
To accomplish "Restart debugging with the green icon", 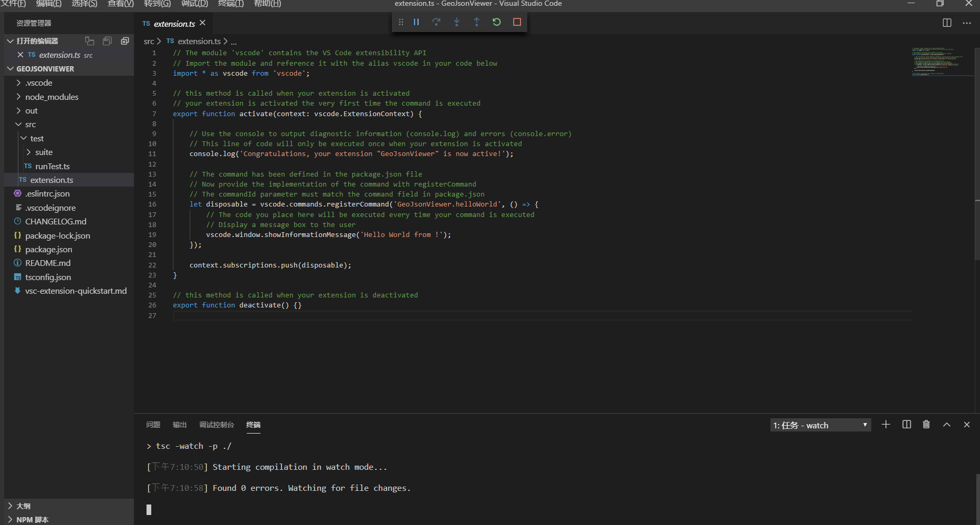I will point(496,22).
